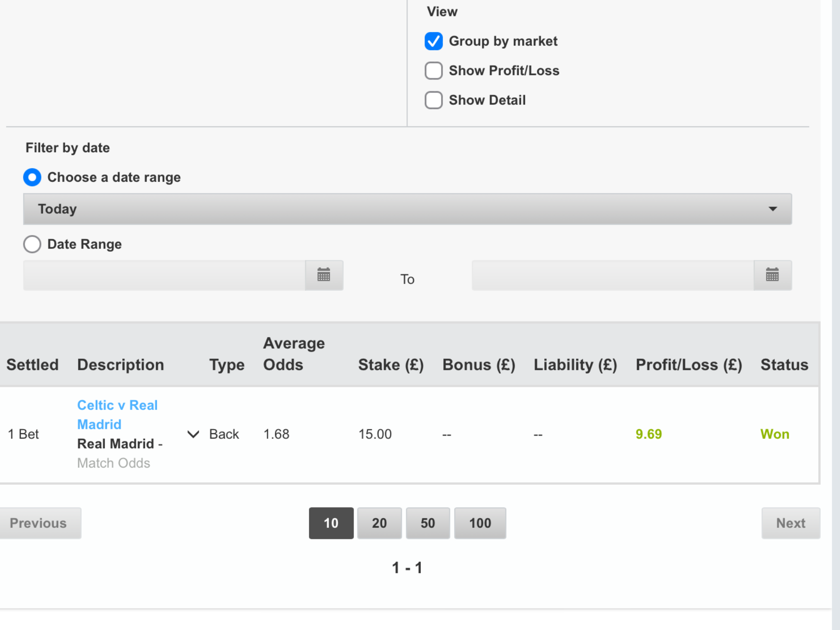Click the Type column header
The image size is (840, 630).
[x=227, y=365]
